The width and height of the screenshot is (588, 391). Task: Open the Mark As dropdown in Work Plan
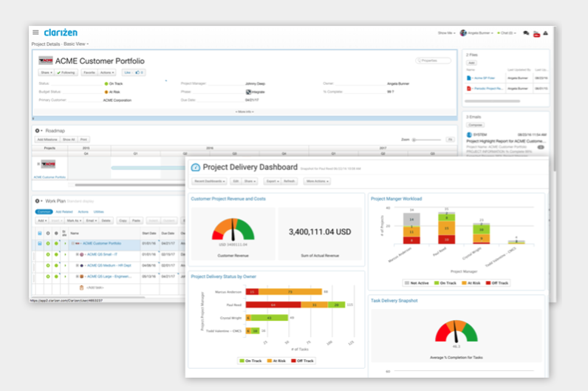point(72,220)
